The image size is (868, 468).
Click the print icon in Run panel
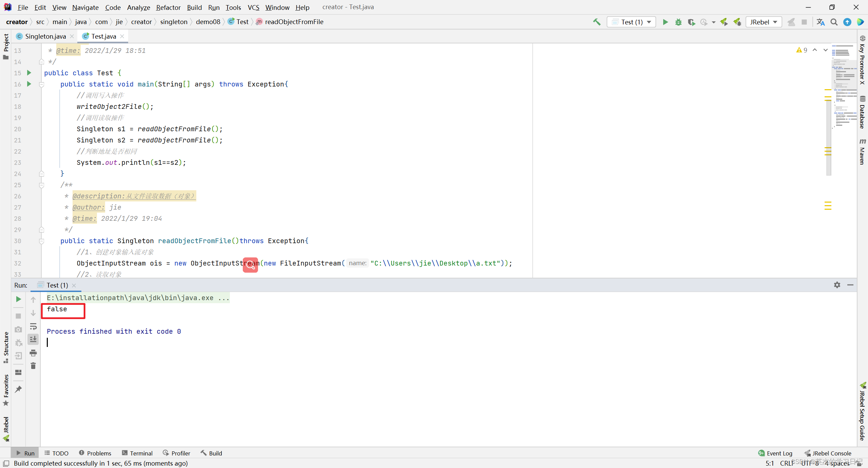coord(33,353)
